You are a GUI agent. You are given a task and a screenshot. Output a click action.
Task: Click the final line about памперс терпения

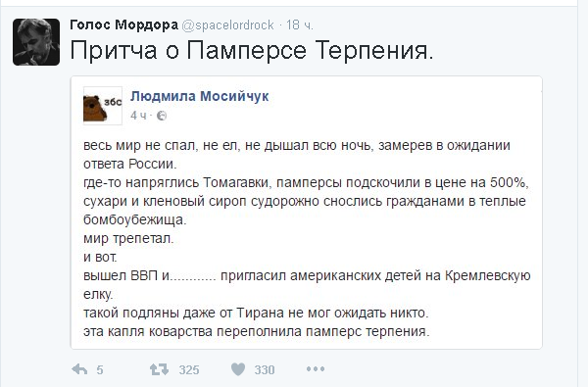257,331
